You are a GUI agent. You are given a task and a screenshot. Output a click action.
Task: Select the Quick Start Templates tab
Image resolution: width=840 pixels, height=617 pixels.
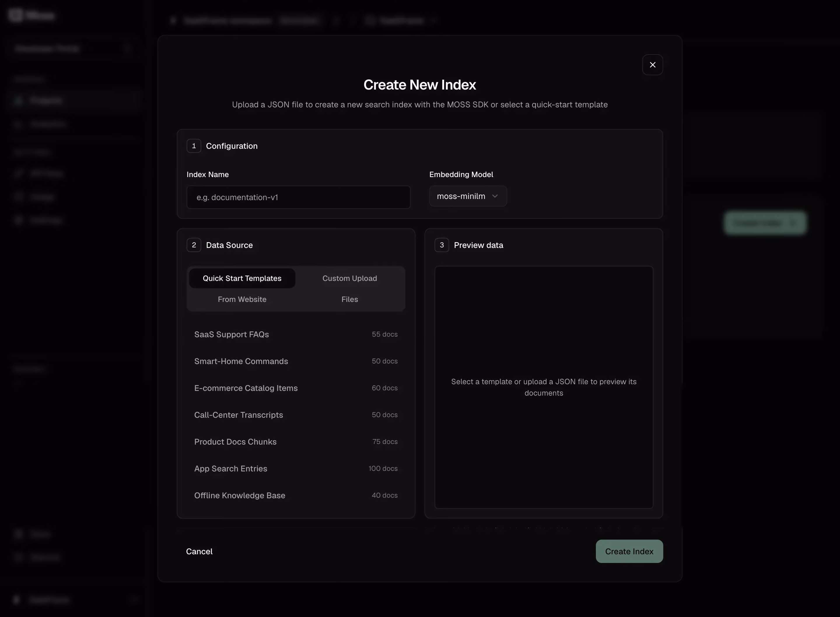[x=242, y=278]
